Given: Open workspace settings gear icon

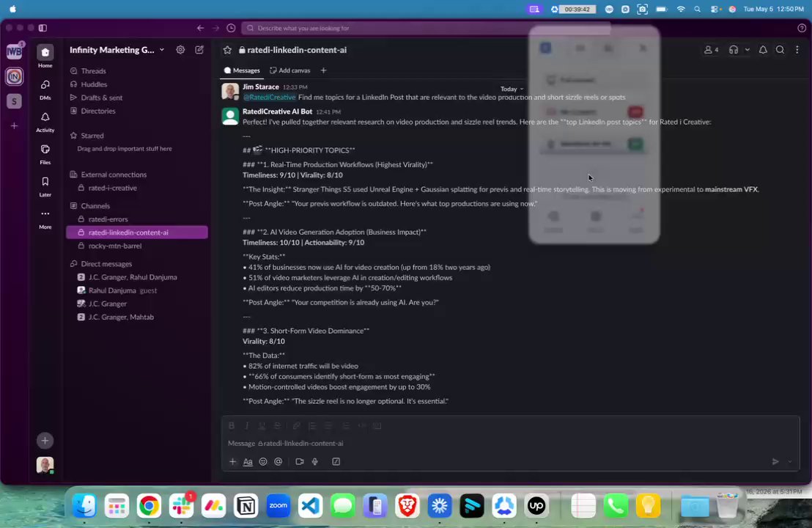Looking at the screenshot, I should [180, 50].
